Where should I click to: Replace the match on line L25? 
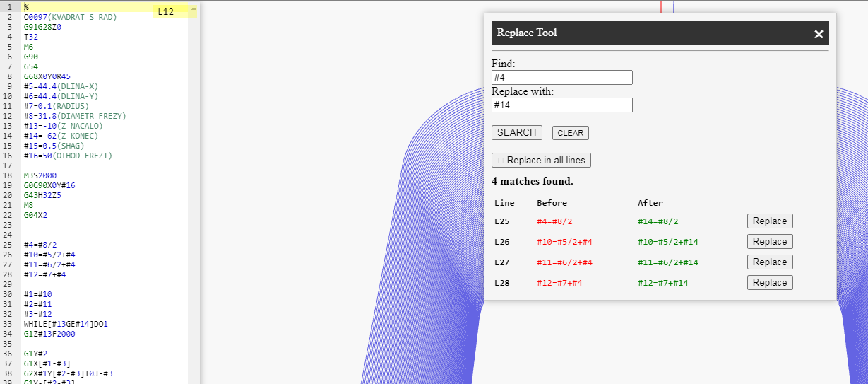(x=770, y=221)
